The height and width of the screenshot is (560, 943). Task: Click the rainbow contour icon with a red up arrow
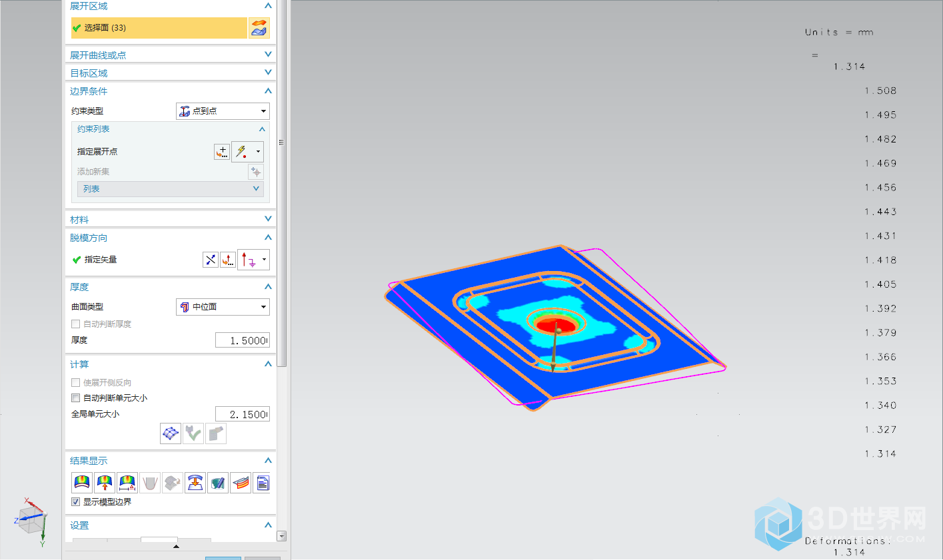105,483
